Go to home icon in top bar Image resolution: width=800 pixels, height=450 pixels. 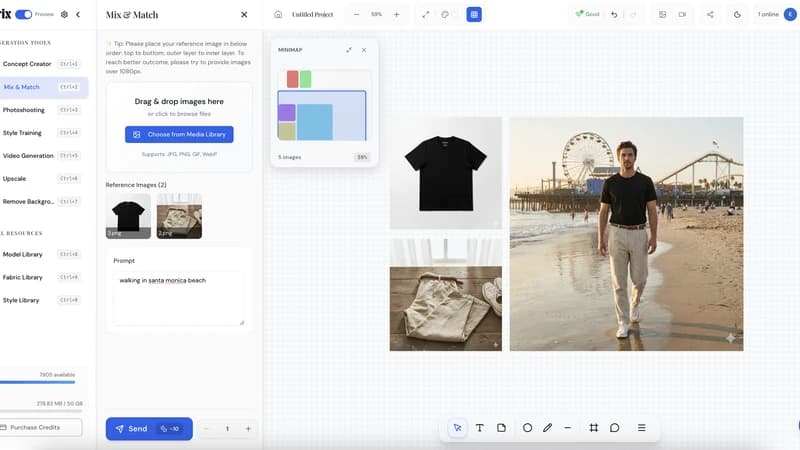[x=278, y=14]
